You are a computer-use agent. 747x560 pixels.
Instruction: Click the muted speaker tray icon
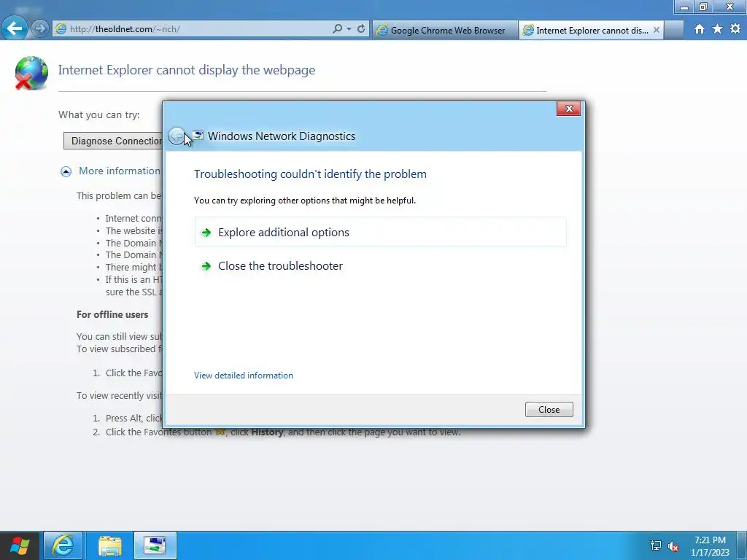pyautogui.click(x=673, y=546)
